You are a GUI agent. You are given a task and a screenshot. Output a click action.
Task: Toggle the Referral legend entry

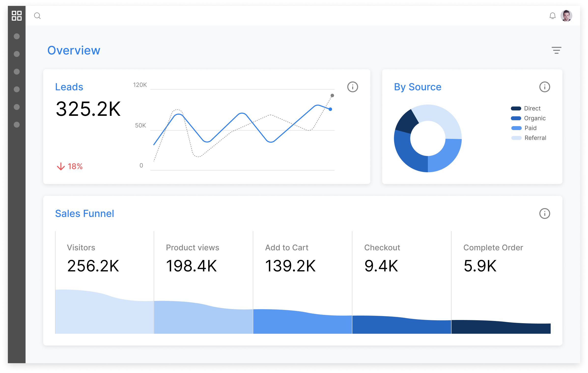pos(535,138)
